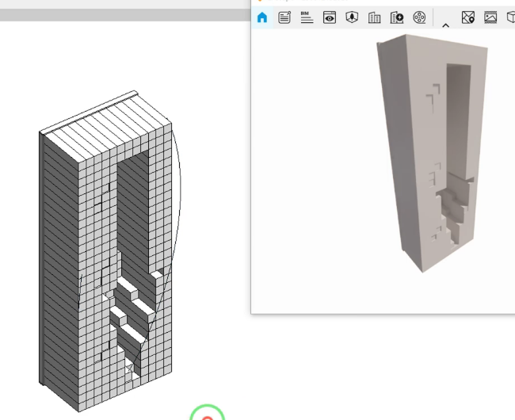Click the stair steps in rendered model
This screenshot has width=515, height=420.
[x=453, y=206]
